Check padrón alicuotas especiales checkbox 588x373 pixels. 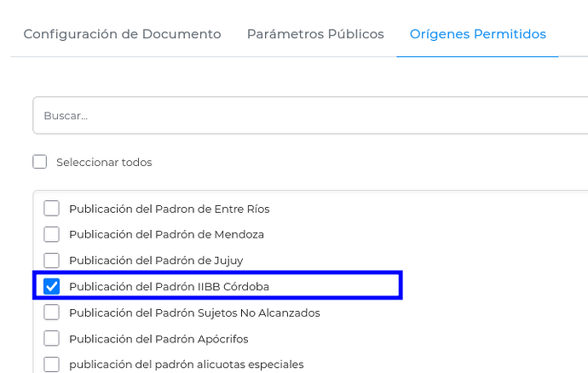[51, 364]
